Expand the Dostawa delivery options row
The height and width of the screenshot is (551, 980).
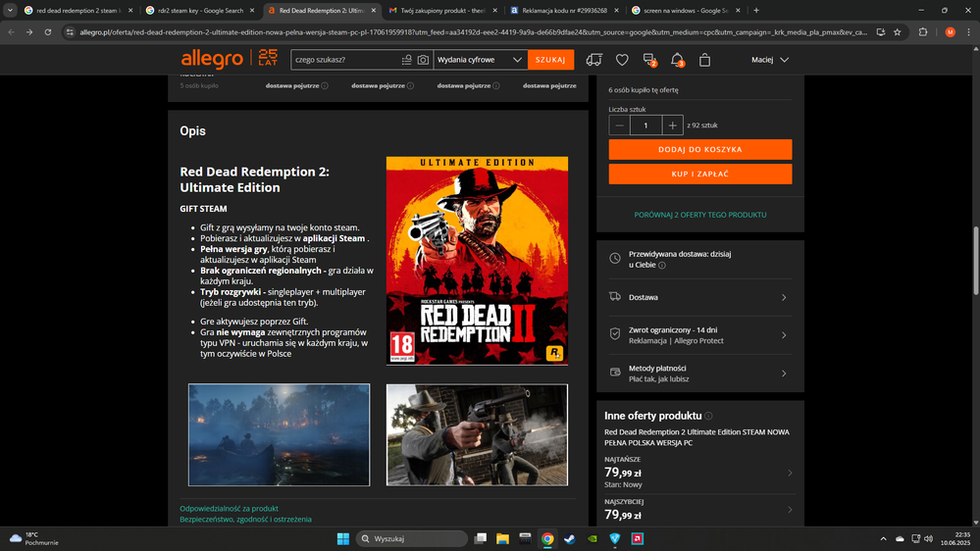pos(699,297)
